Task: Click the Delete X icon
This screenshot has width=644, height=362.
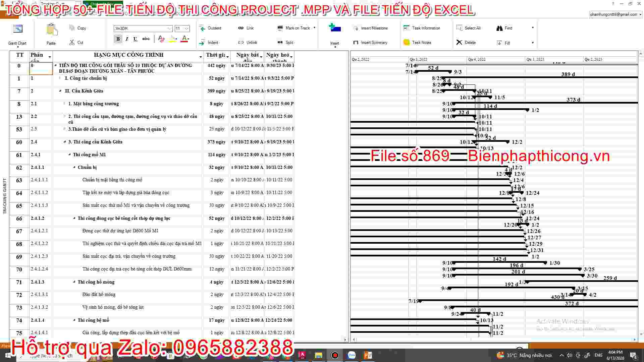Action: (x=459, y=42)
